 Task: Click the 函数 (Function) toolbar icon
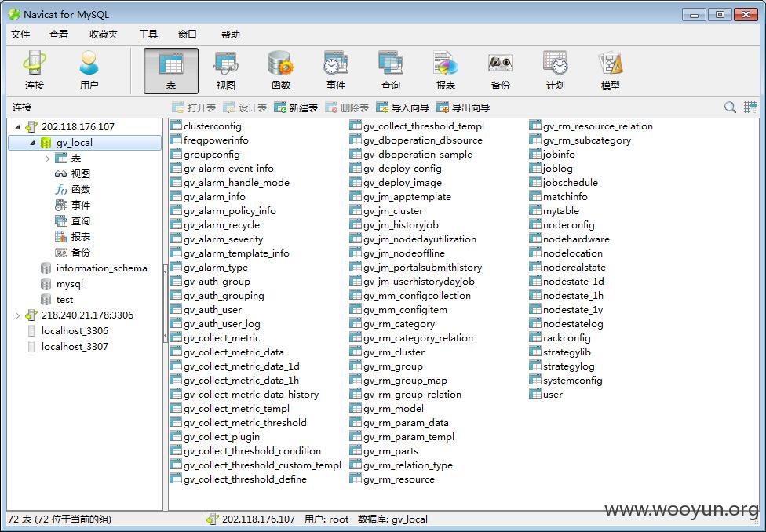pyautogui.click(x=281, y=71)
